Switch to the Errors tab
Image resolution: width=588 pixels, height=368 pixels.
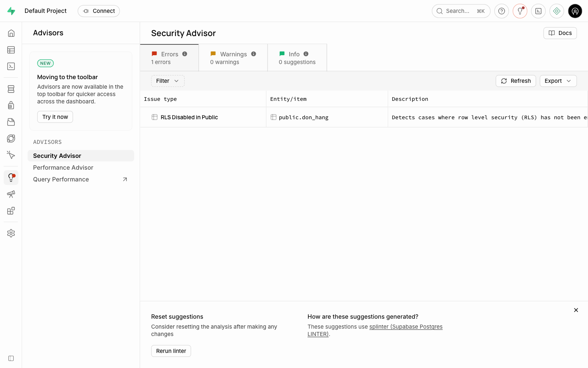click(169, 58)
